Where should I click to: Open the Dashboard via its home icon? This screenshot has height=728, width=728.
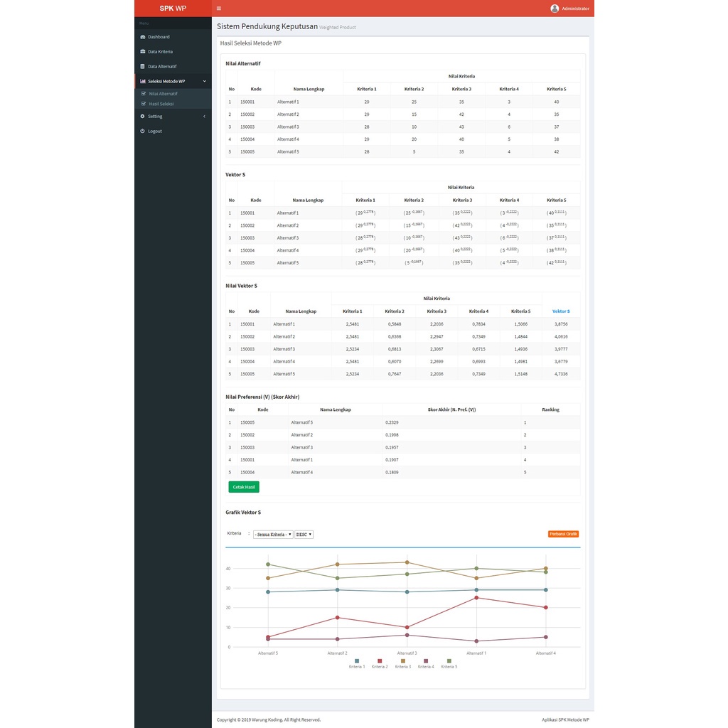pyautogui.click(x=143, y=37)
